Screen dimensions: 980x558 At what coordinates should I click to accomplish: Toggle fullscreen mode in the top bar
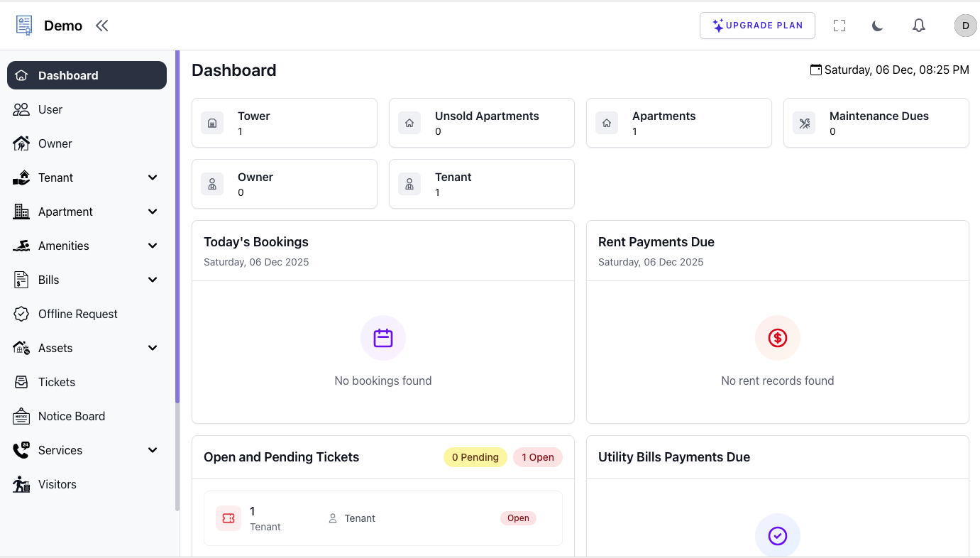click(x=839, y=26)
